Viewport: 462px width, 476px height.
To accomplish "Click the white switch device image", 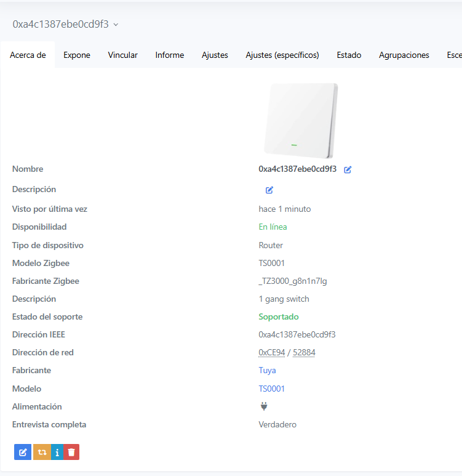I will (x=301, y=121).
